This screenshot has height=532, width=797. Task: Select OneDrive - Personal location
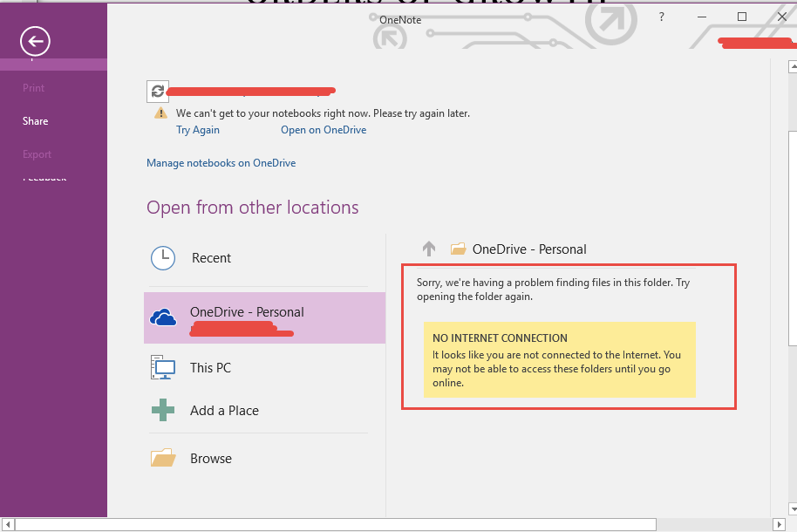265,317
